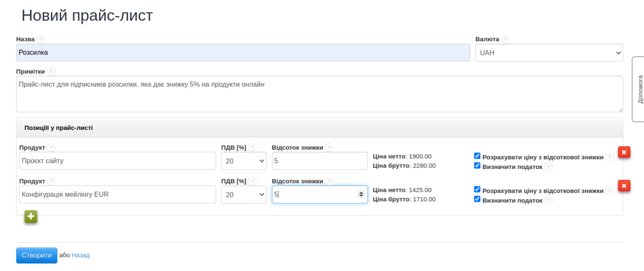Toggle first Визначити податок checkbox
Image resolution: width=644 pixels, height=271 pixels.
pos(477,166)
